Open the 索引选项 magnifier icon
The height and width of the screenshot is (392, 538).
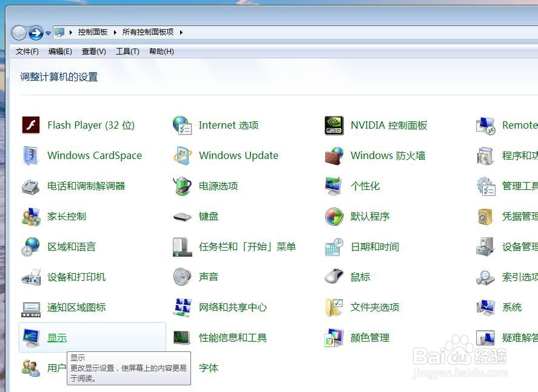coord(486,277)
